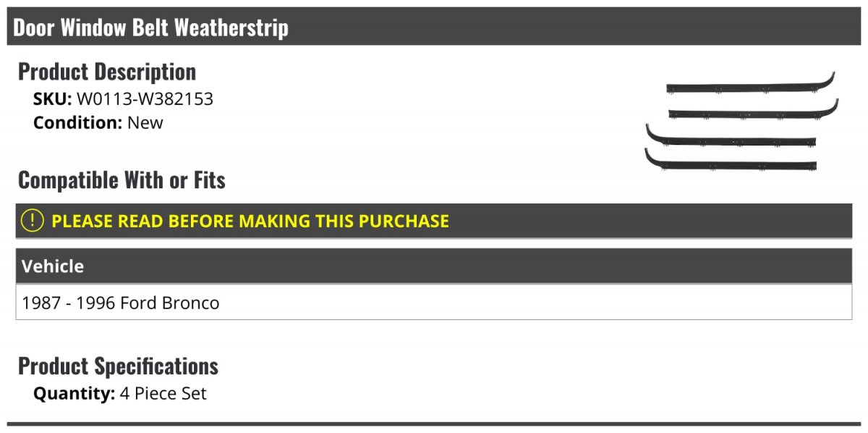Select the topmost weatherstrip in product image
The height and width of the screenshot is (433, 868).
click(751, 85)
